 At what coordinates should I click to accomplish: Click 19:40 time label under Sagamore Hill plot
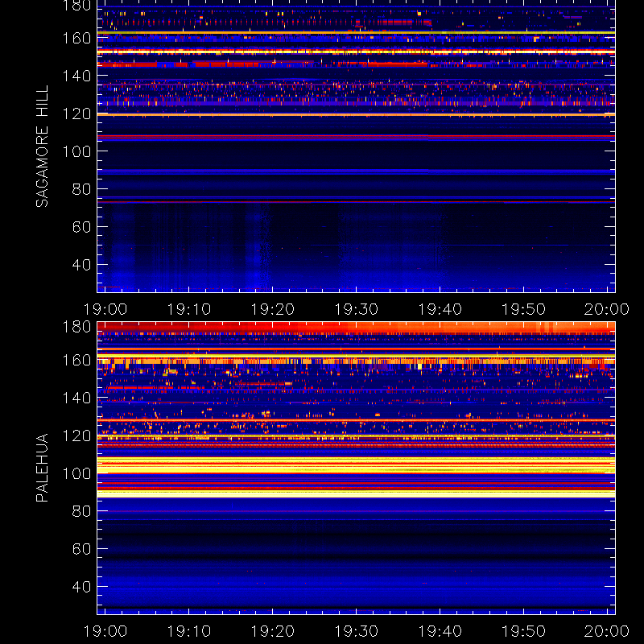pyautogui.click(x=440, y=309)
